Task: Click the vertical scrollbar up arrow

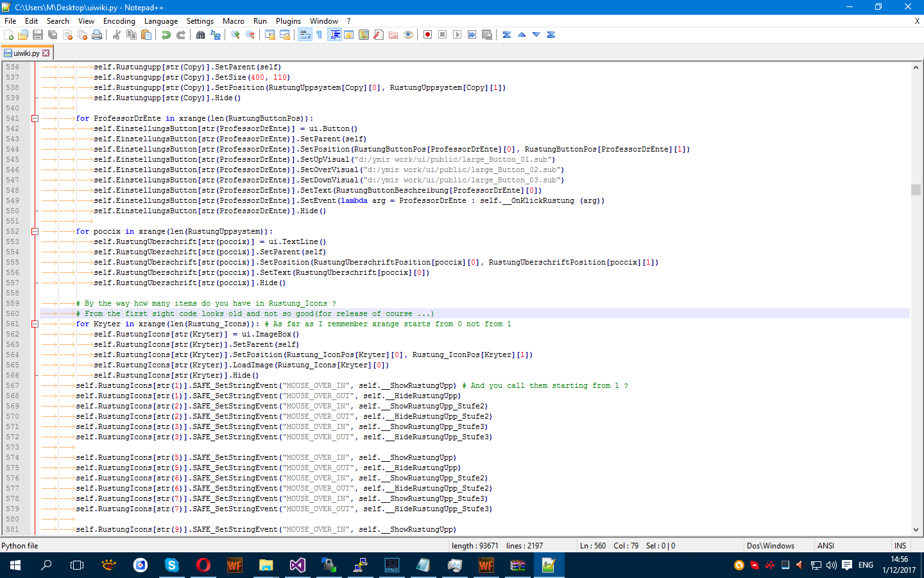Action: [916, 67]
